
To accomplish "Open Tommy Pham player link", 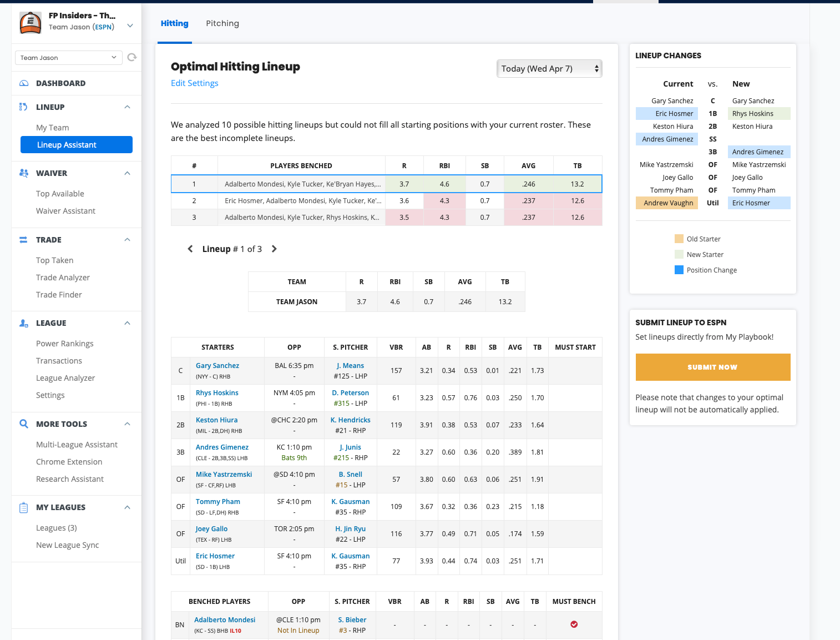I will (218, 502).
